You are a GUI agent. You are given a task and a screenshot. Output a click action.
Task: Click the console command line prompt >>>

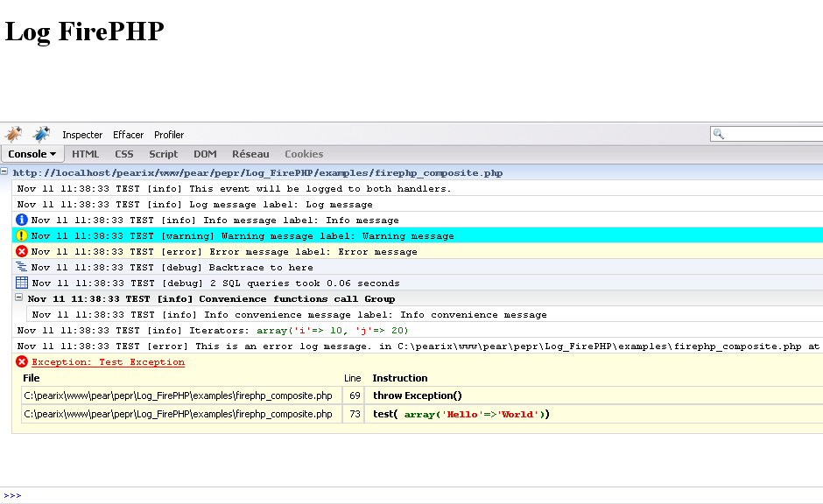tap(12, 495)
